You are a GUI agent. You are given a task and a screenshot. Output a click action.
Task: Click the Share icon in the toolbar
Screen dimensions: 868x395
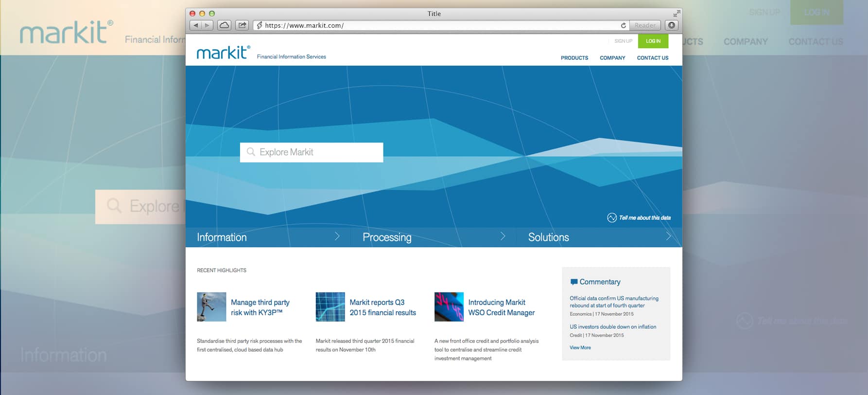[242, 25]
